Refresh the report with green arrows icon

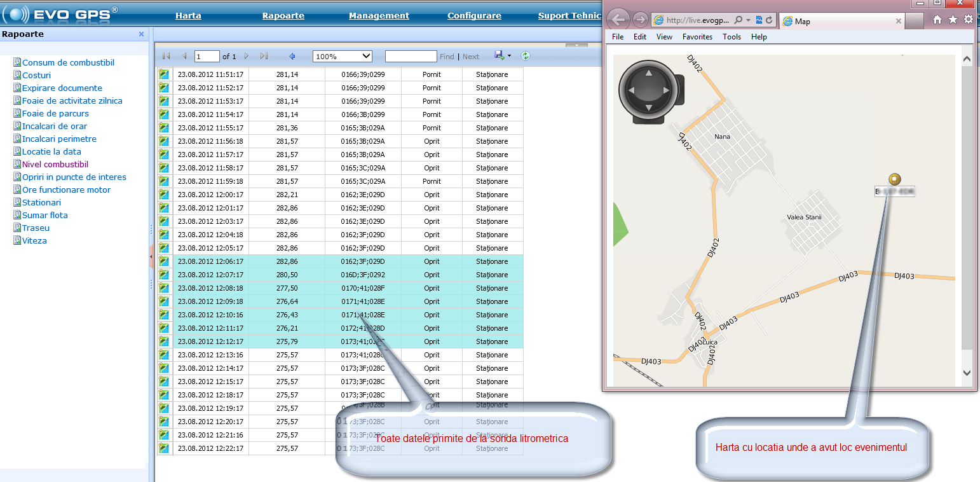click(526, 56)
